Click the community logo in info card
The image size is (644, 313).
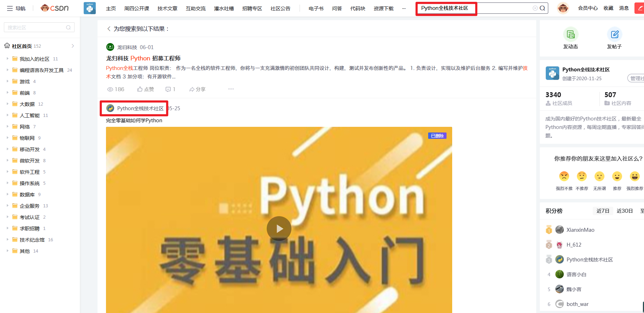tap(553, 73)
